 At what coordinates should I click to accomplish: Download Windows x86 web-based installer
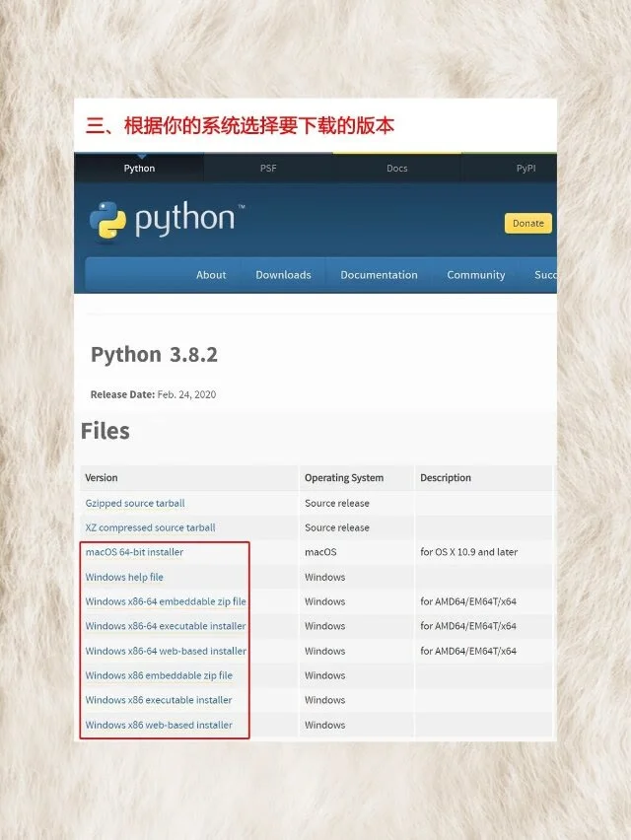(x=159, y=725)
